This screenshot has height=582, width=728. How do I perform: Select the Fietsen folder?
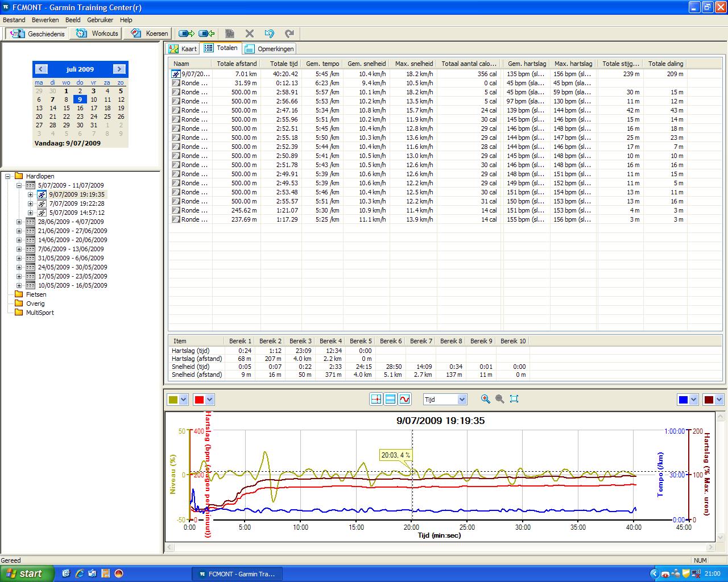click(36, 294)
